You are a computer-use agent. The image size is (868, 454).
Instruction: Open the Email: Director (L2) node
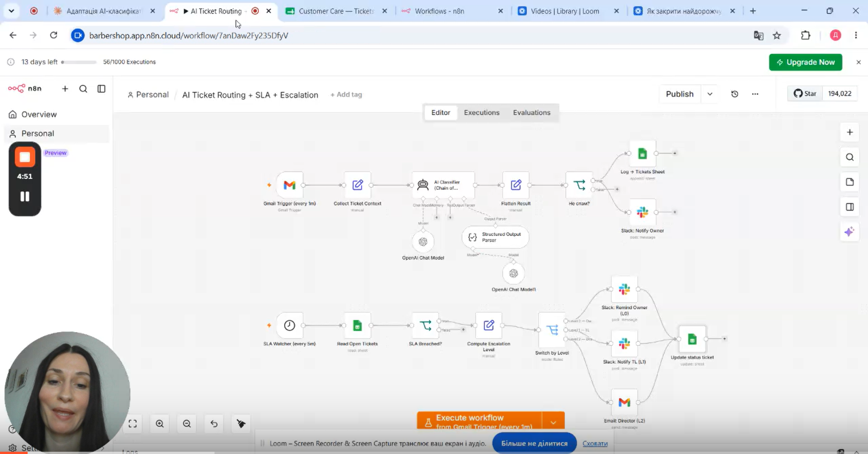coord(625,402)
